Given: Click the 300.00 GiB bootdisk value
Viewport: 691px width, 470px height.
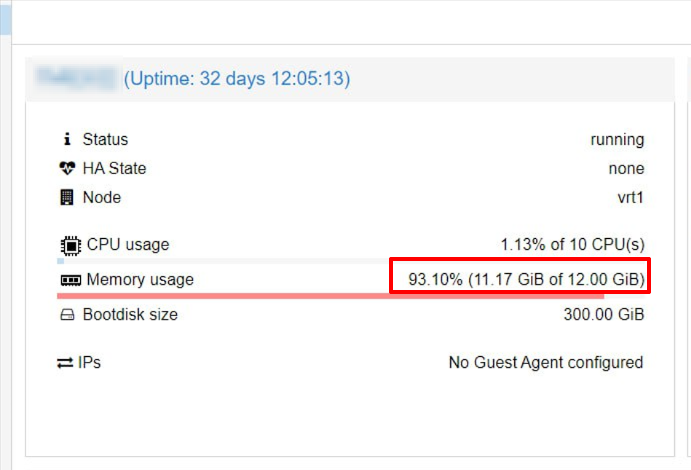Looking at the screenshot, I should point(604,315).
